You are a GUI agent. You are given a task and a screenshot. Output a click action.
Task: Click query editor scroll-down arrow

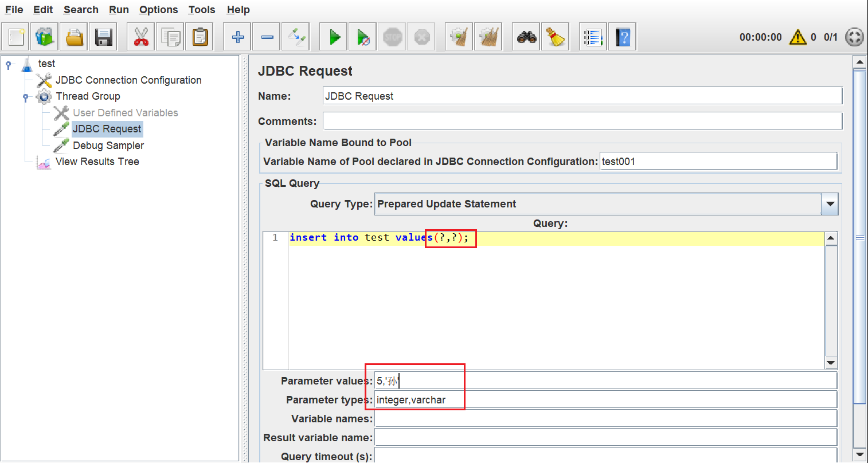pos(831,363)
